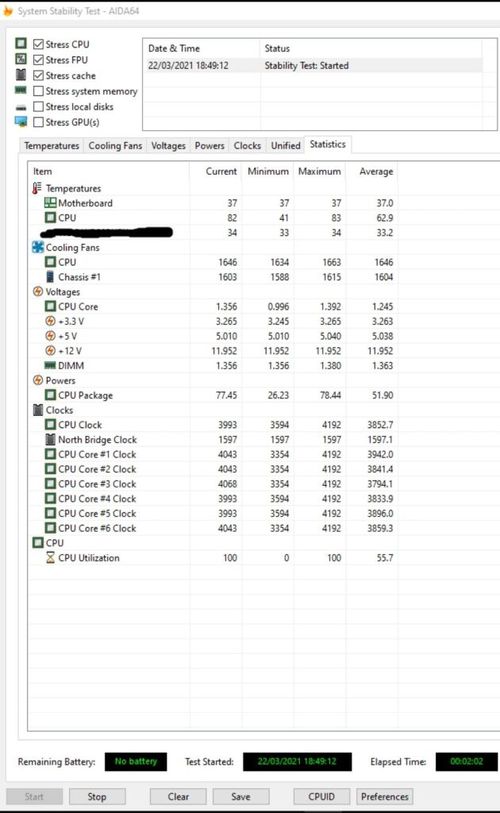Stop the stability test
Screen dimensions: 500x813
(x=97, y=796)
